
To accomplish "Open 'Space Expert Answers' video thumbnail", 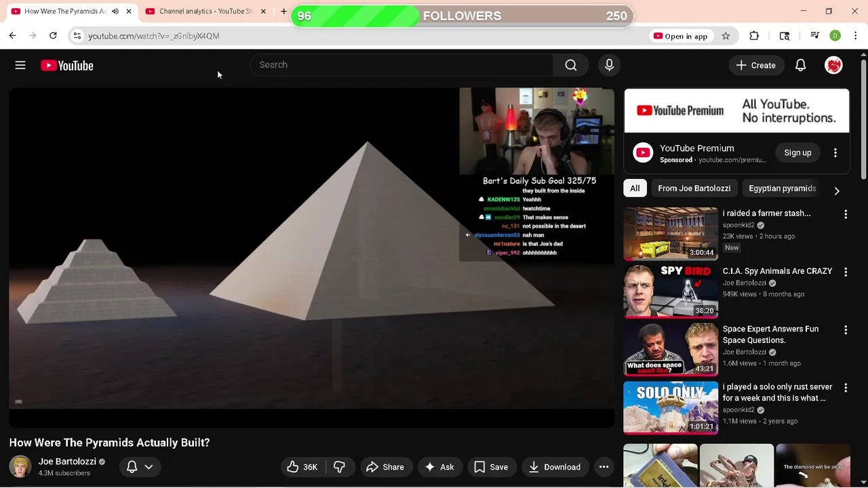I will tap(671, 349).
